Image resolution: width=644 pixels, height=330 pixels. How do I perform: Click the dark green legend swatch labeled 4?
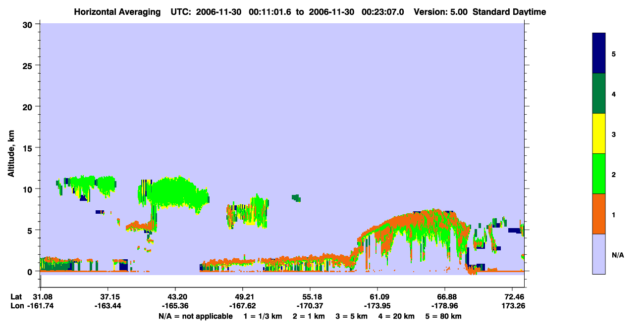[599, 94]
